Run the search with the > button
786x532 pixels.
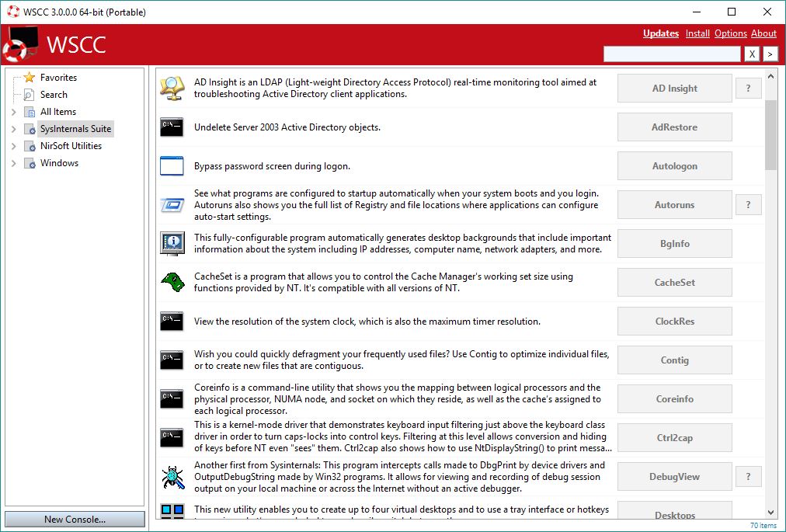(770, 54)
